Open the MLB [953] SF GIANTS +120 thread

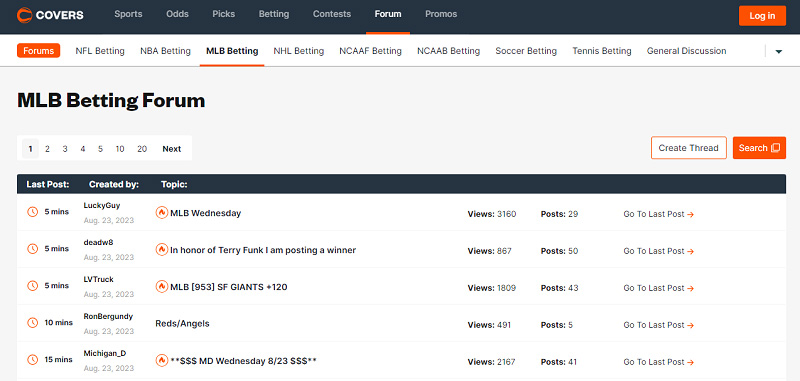tap(229, 287)
